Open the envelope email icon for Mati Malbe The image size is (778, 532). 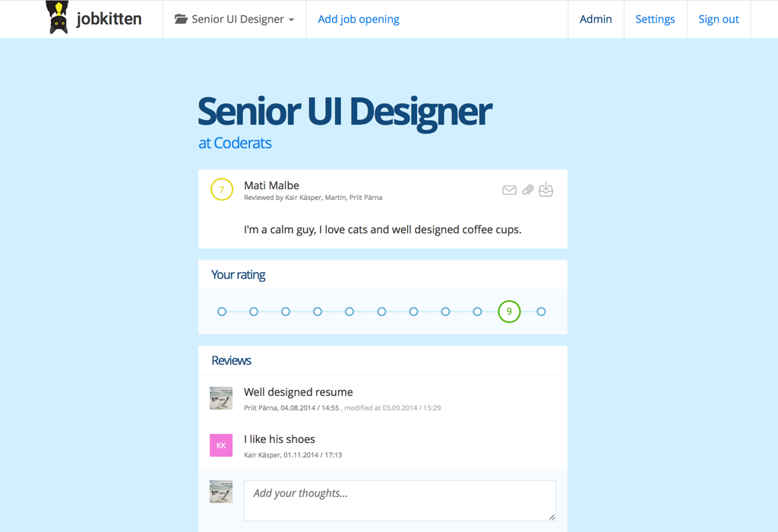click(509, 190)
